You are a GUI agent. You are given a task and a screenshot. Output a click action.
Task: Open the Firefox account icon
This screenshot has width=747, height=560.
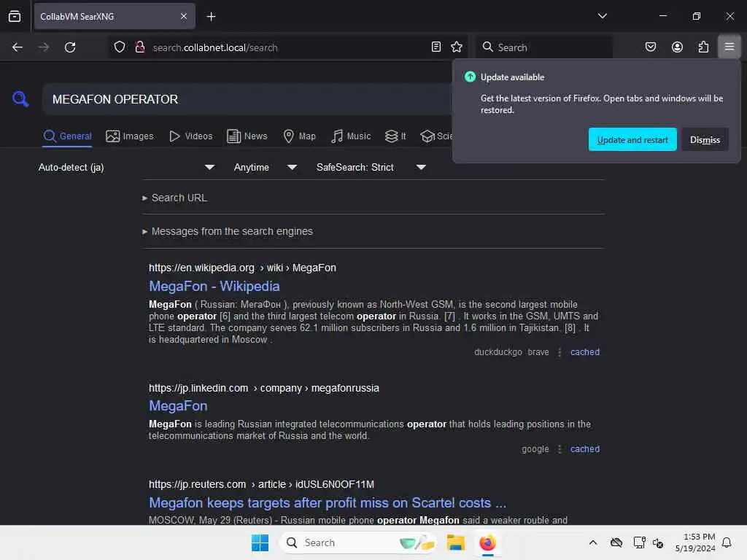pos(677,47)
